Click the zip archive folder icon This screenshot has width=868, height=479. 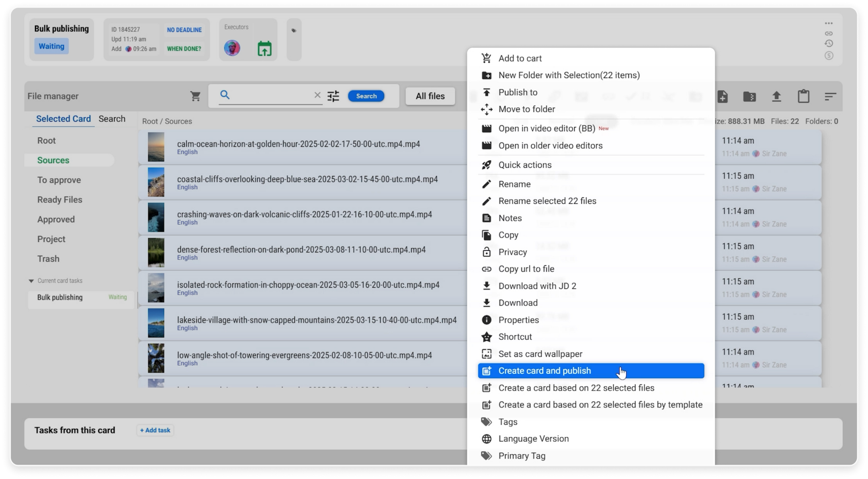pos(749,97)
